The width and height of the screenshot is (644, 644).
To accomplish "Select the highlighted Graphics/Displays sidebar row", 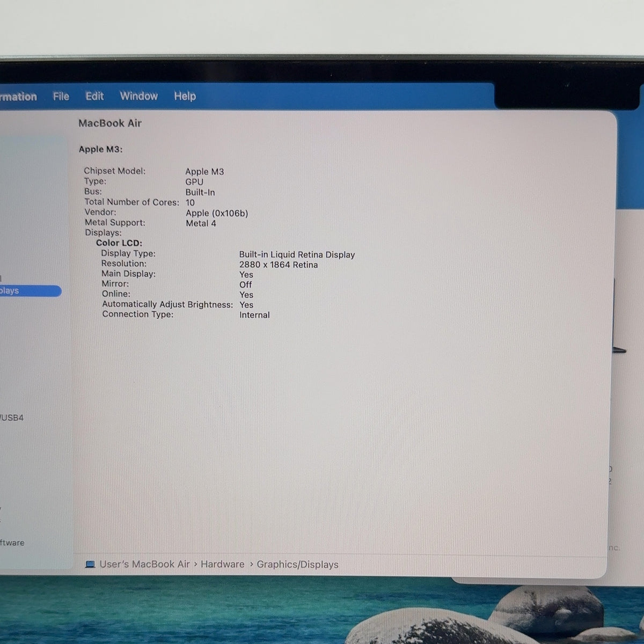I will click(x=31, y=291).
